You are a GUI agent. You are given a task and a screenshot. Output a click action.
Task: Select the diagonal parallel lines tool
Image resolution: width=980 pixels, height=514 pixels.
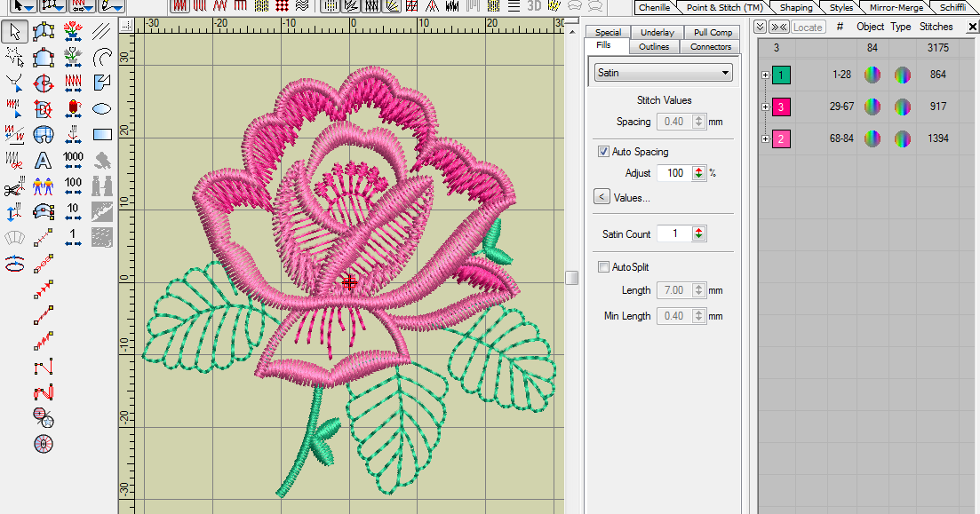102,31
